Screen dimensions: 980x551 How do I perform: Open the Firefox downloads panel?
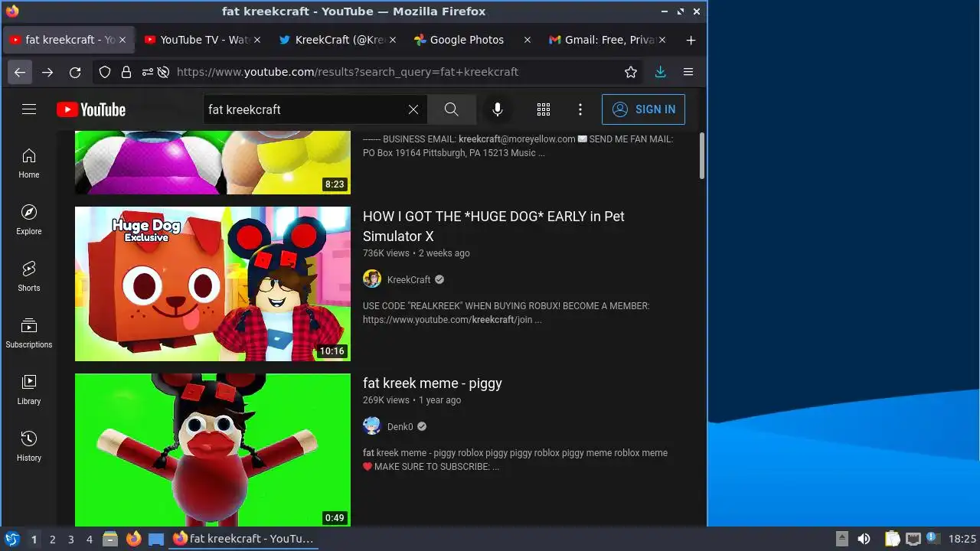point(661,72)
